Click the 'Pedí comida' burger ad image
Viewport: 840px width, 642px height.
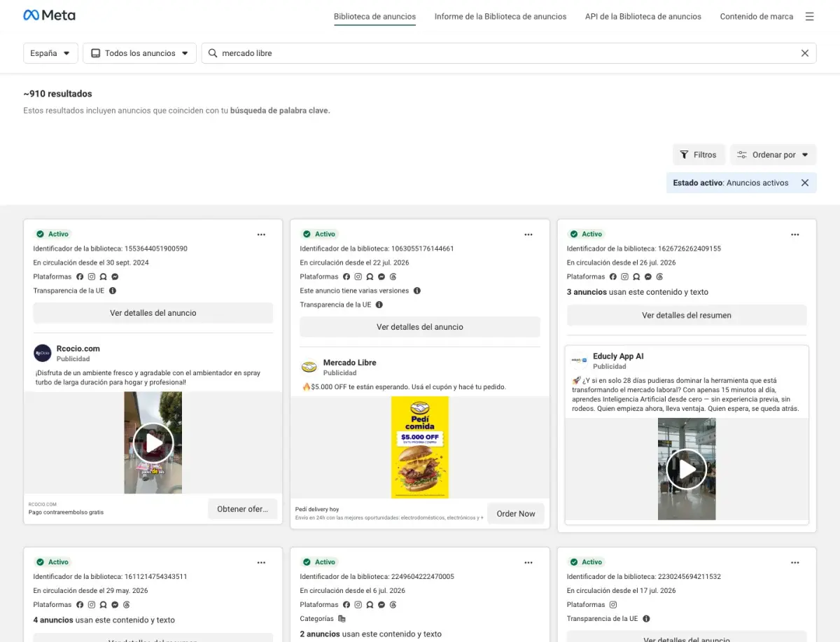pos(420,447)
